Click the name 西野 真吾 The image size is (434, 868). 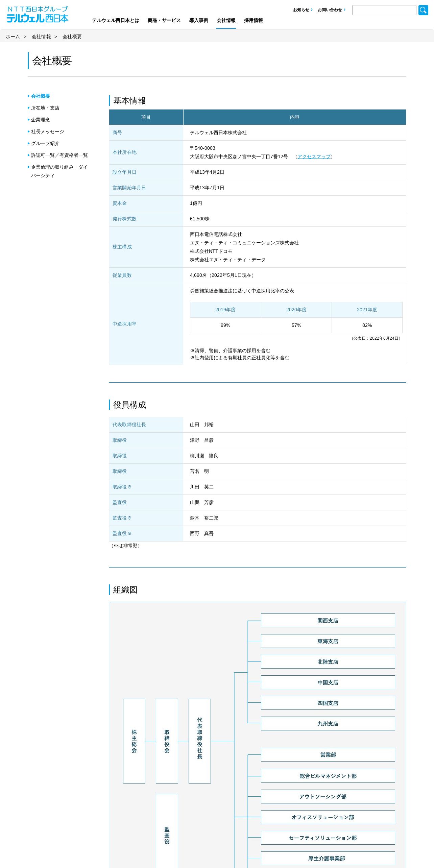pyautogui.click(x=202, y=533)
